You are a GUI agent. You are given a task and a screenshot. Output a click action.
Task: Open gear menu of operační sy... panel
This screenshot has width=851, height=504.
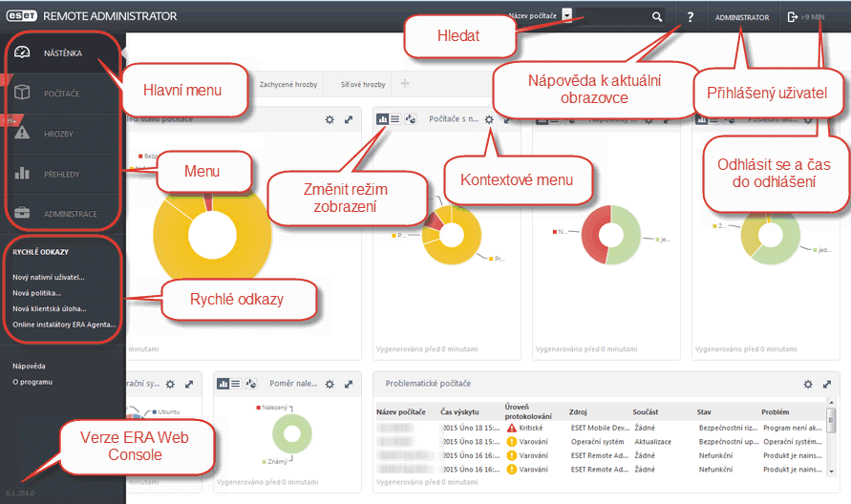point(170,384)
